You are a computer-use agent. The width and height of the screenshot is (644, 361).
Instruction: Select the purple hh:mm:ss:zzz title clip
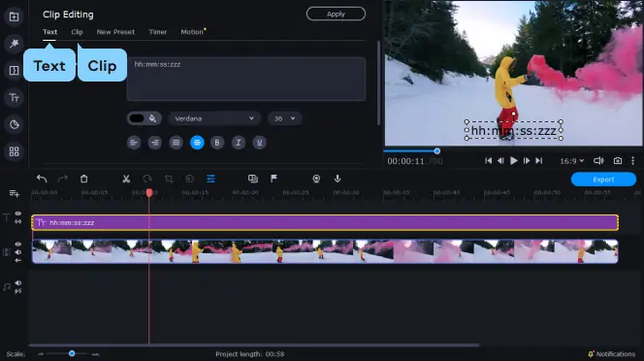[325, 222]
